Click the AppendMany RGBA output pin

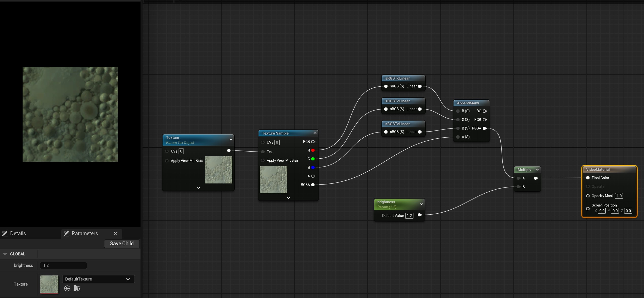484,128
